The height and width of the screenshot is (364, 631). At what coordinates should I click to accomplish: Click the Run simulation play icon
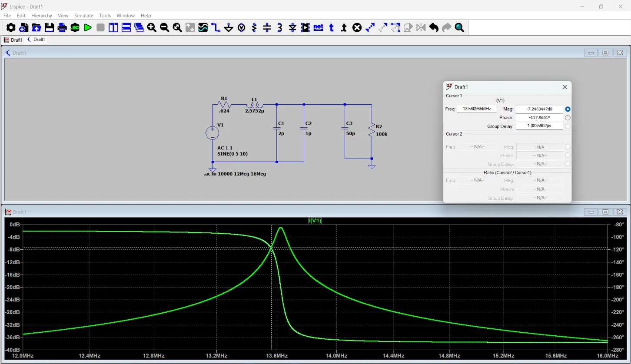click(x=88, y=28)
